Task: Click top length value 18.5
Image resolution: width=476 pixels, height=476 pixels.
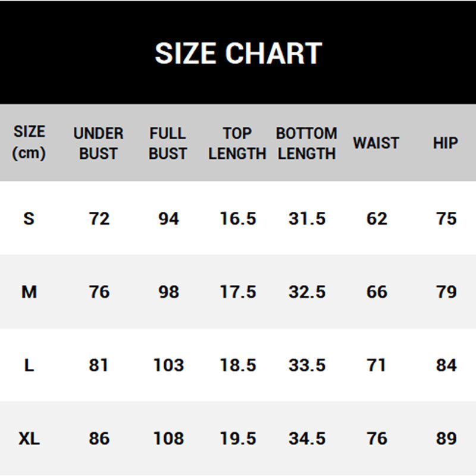Action: click(x=238, y=365)
